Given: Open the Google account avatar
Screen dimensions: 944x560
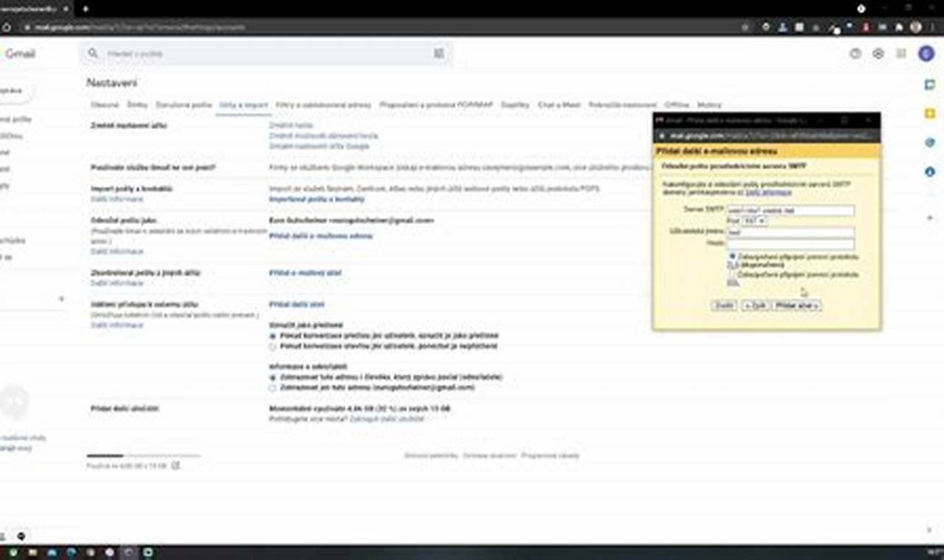Looking at the screenshot, I should (x=926, y=54).
